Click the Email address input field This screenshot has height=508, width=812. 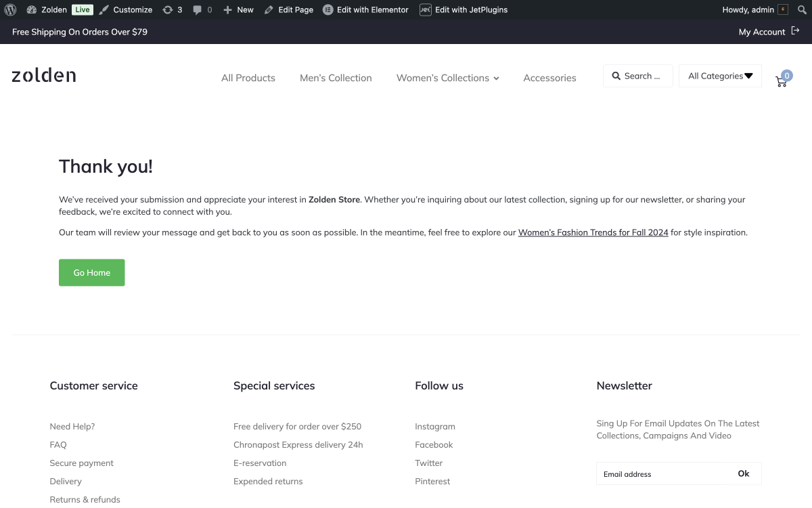[650, 473]
